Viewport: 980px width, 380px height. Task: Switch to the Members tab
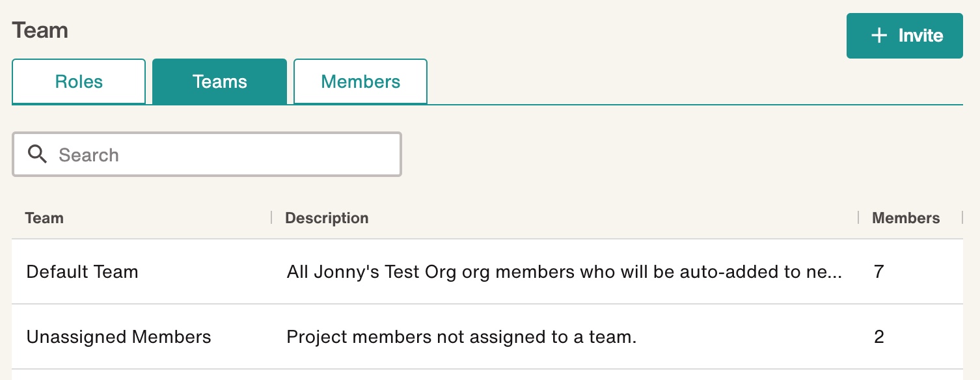tap(360, 81)
